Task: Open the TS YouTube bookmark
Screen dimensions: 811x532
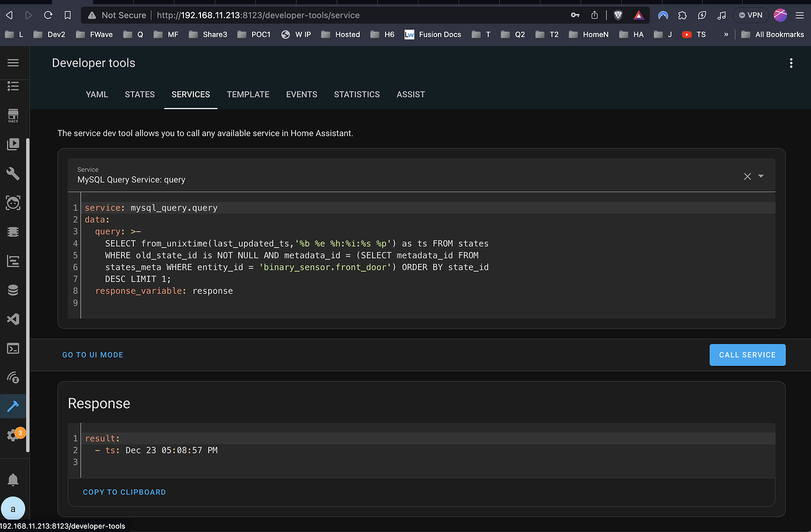Action: (694, 35)
